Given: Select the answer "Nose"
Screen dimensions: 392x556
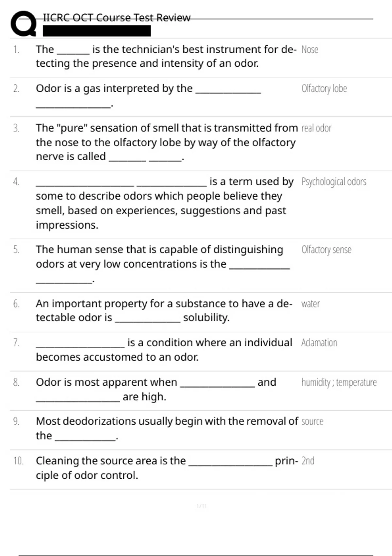Looking at the screenshot, I should click(x=310, y=50).
